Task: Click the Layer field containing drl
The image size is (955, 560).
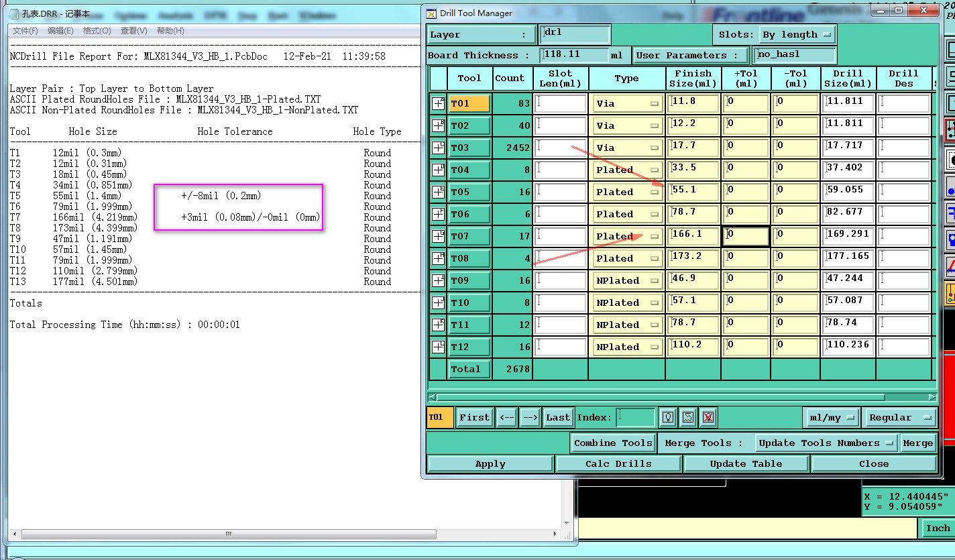Action: click(575, 34)
